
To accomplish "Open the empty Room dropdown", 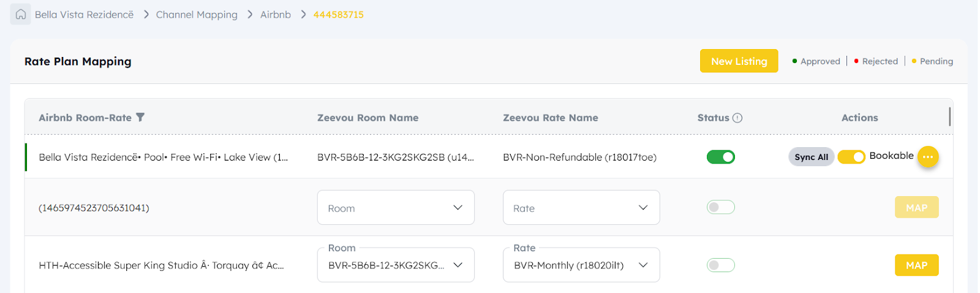I will (x=396, y=207).
